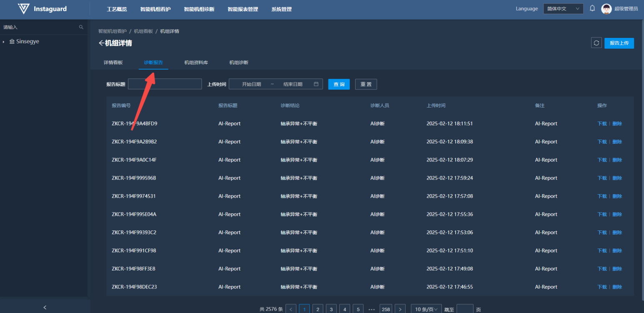The image size is (644, 313).
Task: Download report ZKCR-194F9A2B9B2
Action: click(x=602, y=142)
